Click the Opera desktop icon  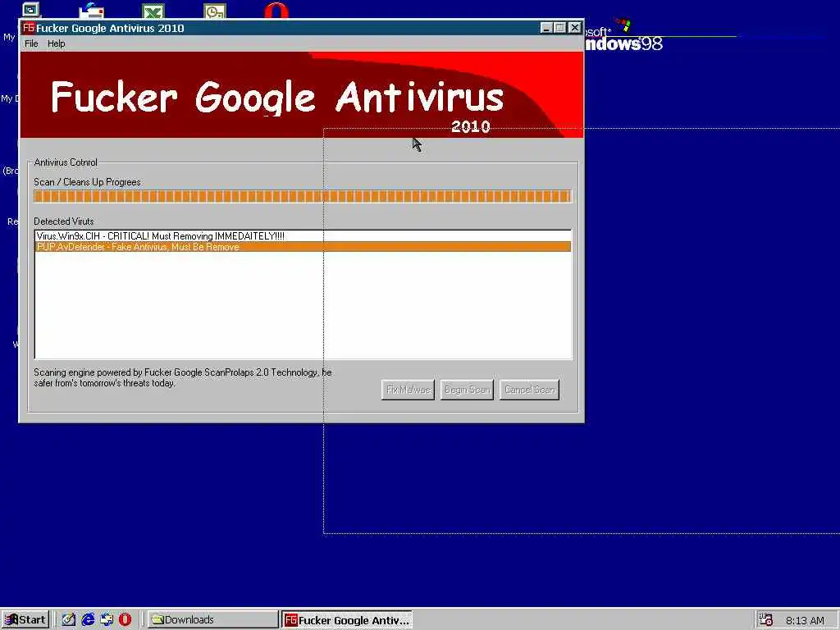pyautogui.click(x=276, y=11)
